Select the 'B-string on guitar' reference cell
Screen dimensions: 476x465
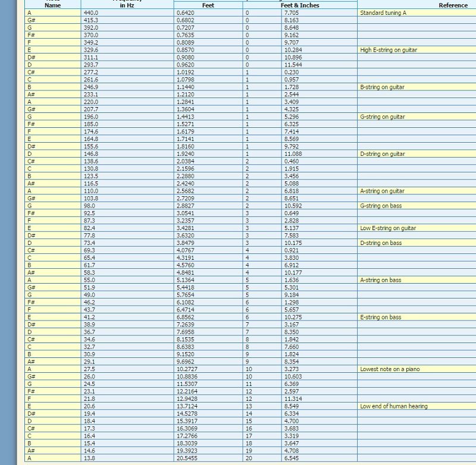point(416,87)
